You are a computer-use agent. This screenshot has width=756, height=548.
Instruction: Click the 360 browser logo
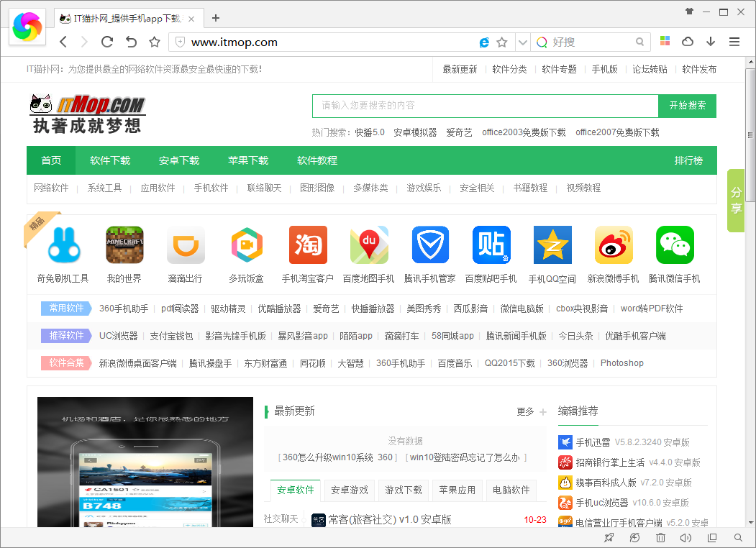coord(27,27)
